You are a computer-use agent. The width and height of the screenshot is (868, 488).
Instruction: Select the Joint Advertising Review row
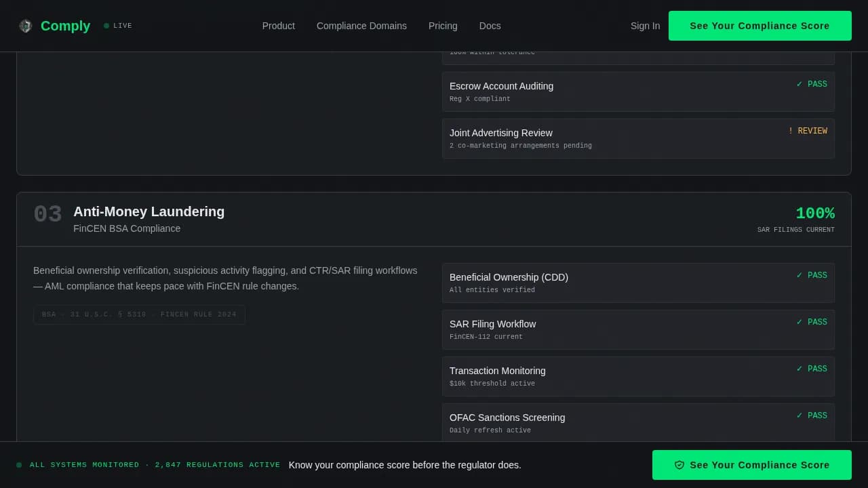[x=638, y=138]
